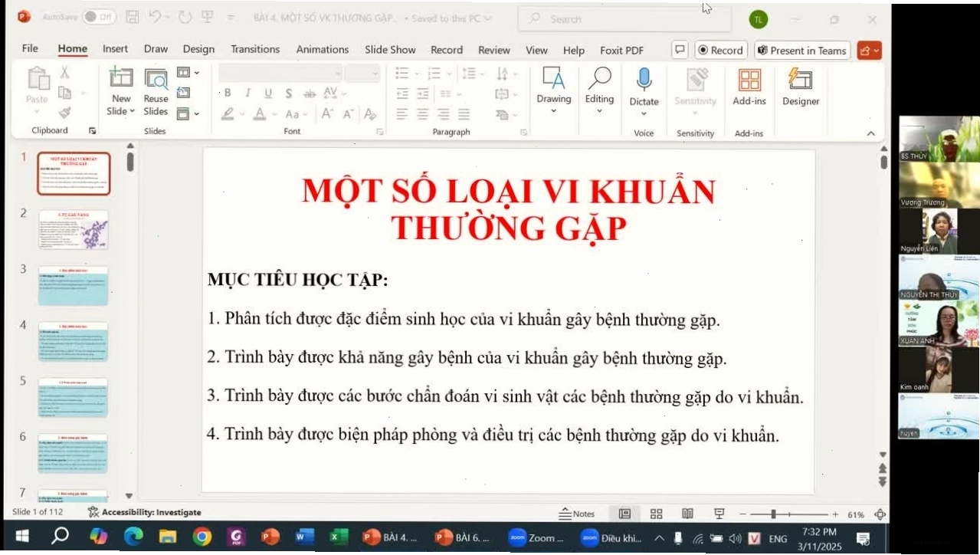Open the TL account avatar
Image resolution: width=980 pixels, height=555 pixels.
tap(759, 19)
